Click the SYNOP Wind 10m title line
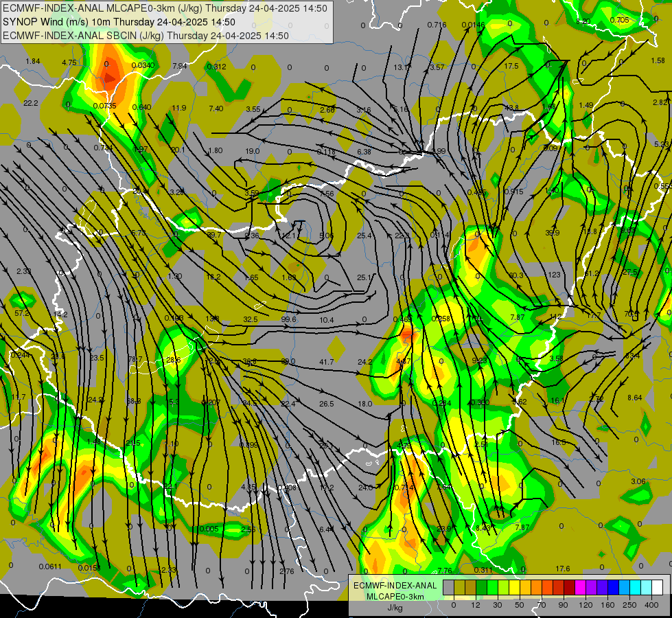 pyautogui.click(x=119, y=22)
